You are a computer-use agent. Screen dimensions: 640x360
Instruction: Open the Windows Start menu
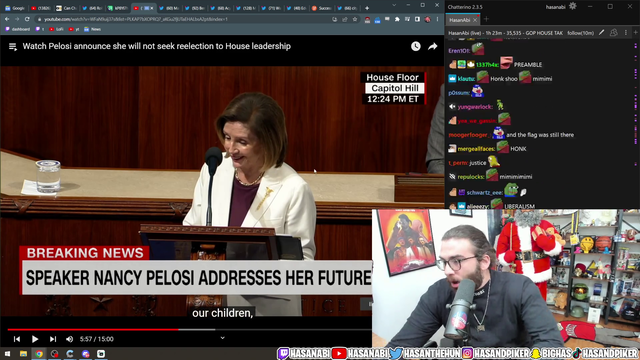[x=7, y=353]
